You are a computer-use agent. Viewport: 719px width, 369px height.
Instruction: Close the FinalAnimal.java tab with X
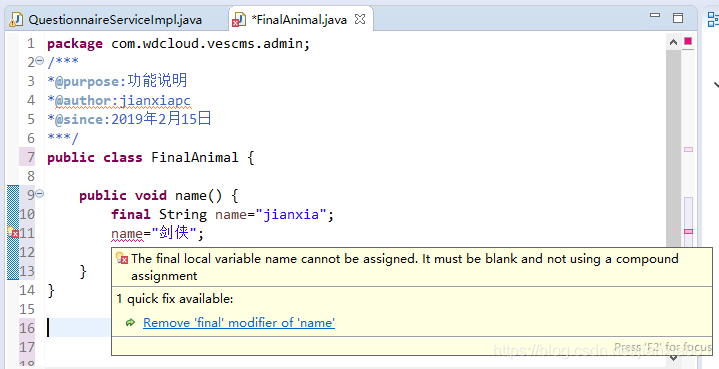pos(360,19)
